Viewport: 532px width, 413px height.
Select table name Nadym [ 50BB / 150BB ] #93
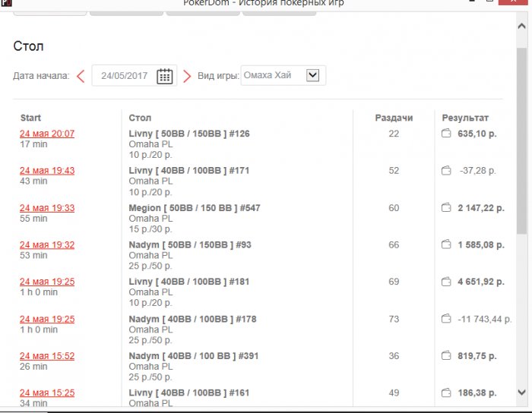[x=190, y=244]
